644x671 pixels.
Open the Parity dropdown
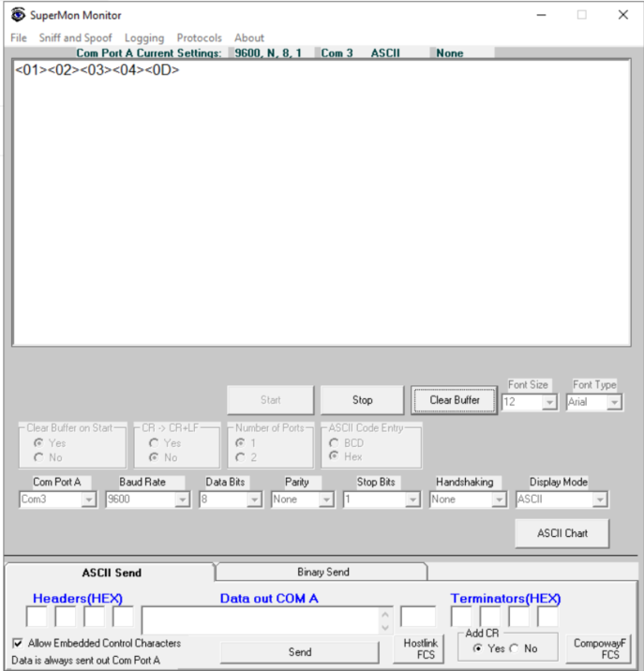[326, 500]
